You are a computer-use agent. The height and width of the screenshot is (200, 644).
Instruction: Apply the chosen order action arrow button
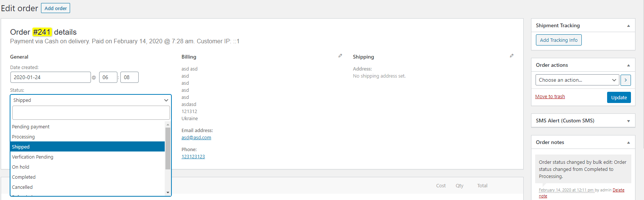point(626,80)
